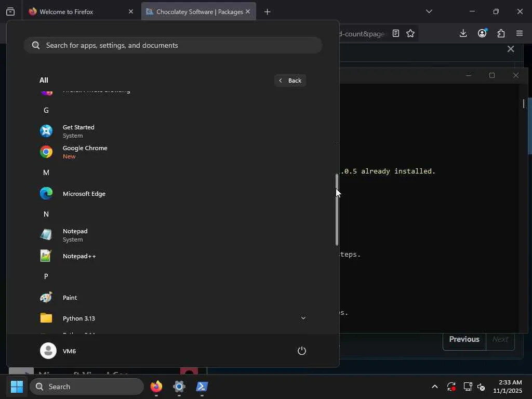The width and height of the screenshot is (532, 399).
Task: Launch Google Chrome from Start menu
Action: point(173,152)
